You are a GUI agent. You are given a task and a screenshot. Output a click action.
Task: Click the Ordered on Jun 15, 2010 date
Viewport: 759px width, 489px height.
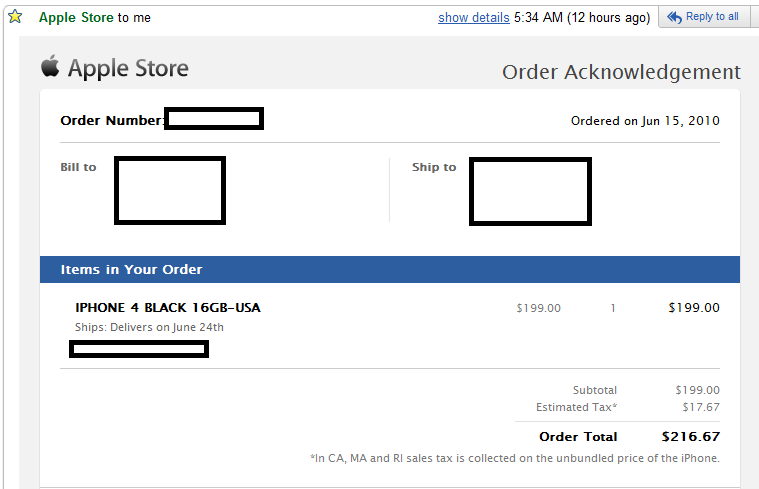[x=645, y=121]
